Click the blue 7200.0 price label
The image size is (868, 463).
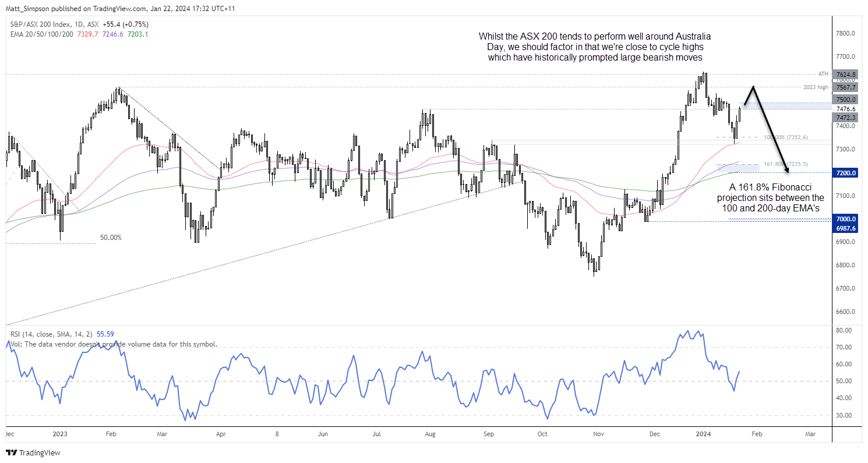846,173
